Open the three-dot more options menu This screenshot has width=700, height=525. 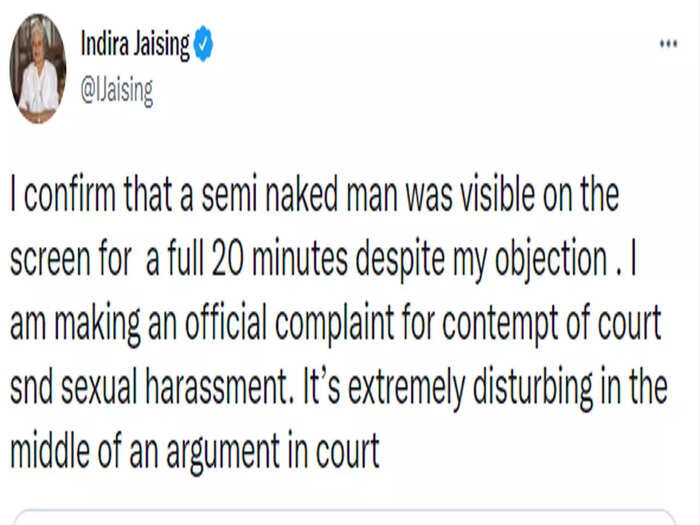668,44
